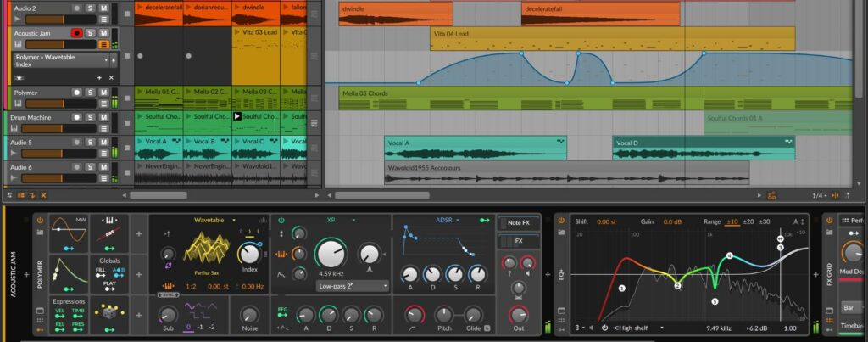
Task: Solo the Audio 2 track
Action: tap(90, 8)
